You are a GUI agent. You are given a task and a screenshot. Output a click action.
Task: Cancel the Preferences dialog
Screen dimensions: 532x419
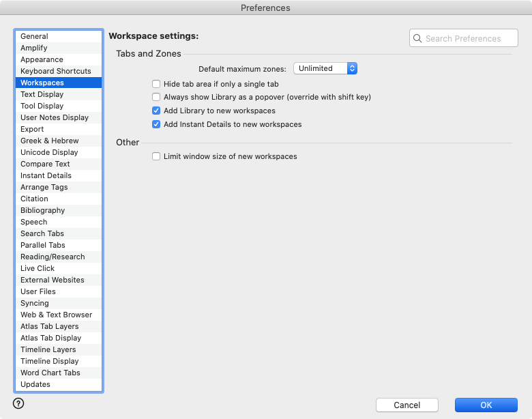click(407, 405)
